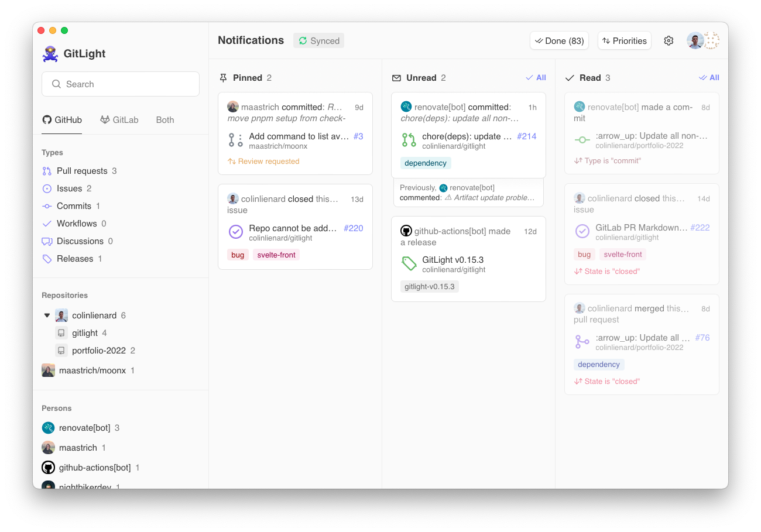Screen dimensions: 761x532
Task: Click the Releases tag icon in sidebar
Action: point(47,259)
